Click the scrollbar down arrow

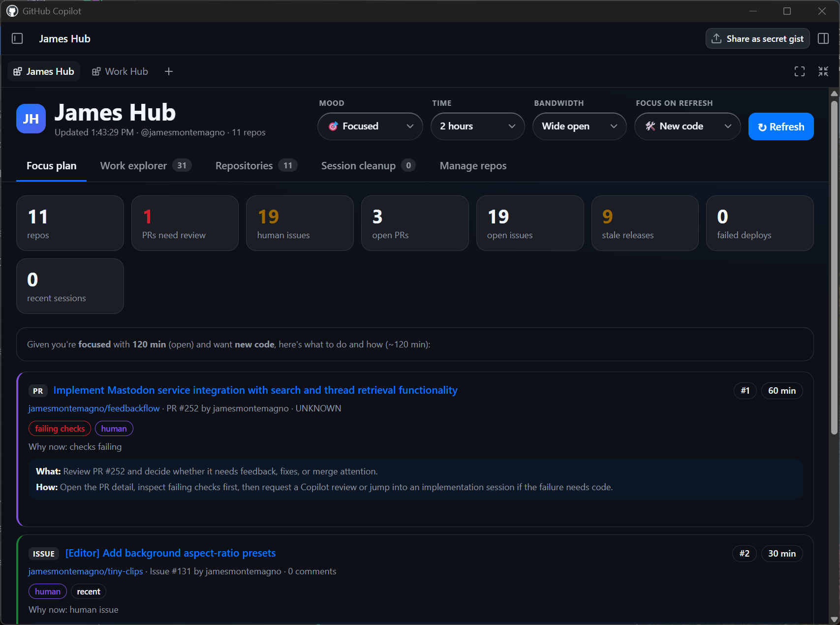pyautogui.click(x=834, y=620)
